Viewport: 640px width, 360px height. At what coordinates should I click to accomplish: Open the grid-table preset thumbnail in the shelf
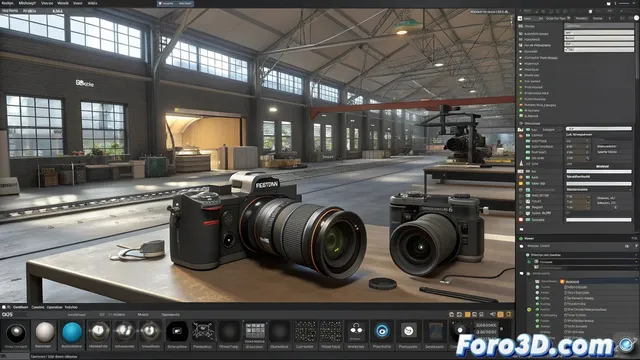255,331
